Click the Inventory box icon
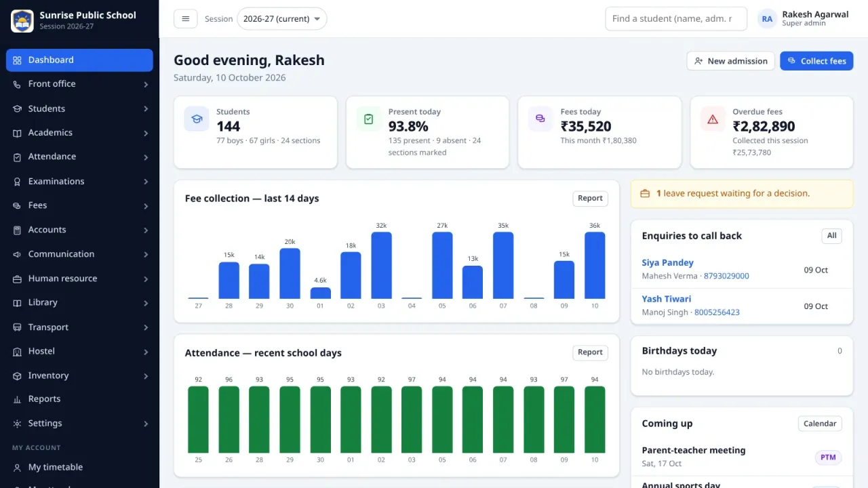 point(17,375)
